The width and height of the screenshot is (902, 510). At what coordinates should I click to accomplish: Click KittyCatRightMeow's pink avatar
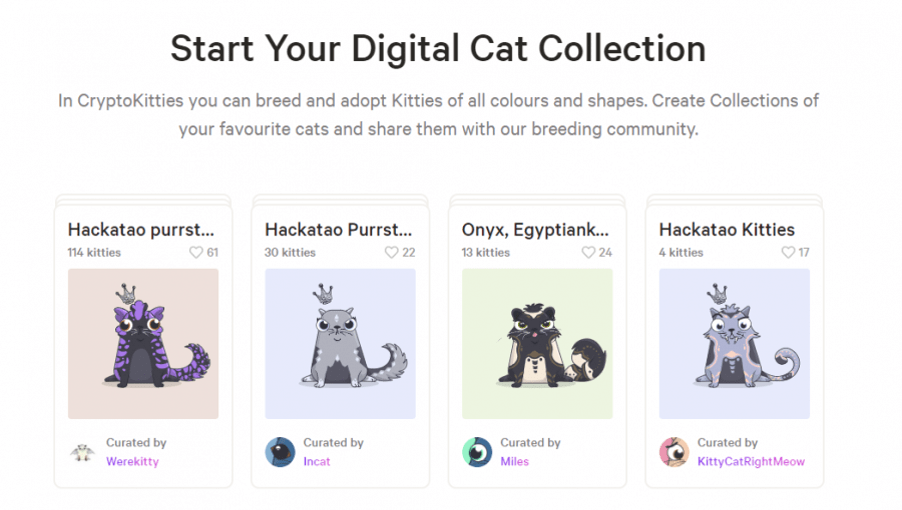click(674, 452)
